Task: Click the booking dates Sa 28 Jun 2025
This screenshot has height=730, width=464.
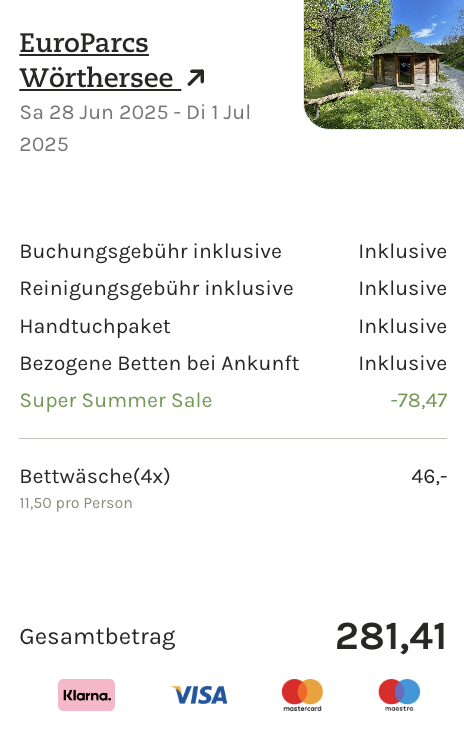Action: pyautogui.click(x=94, y=113)
